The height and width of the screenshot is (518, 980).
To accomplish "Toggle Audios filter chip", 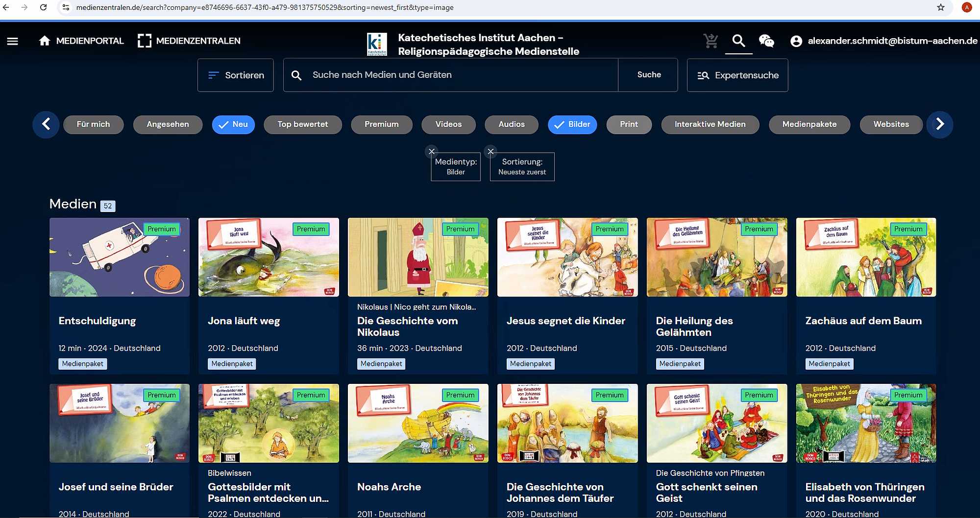I will click(512, 124).
